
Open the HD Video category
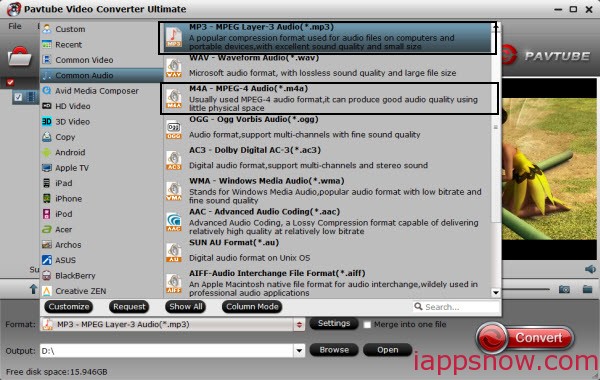click(x=101, y=106)
